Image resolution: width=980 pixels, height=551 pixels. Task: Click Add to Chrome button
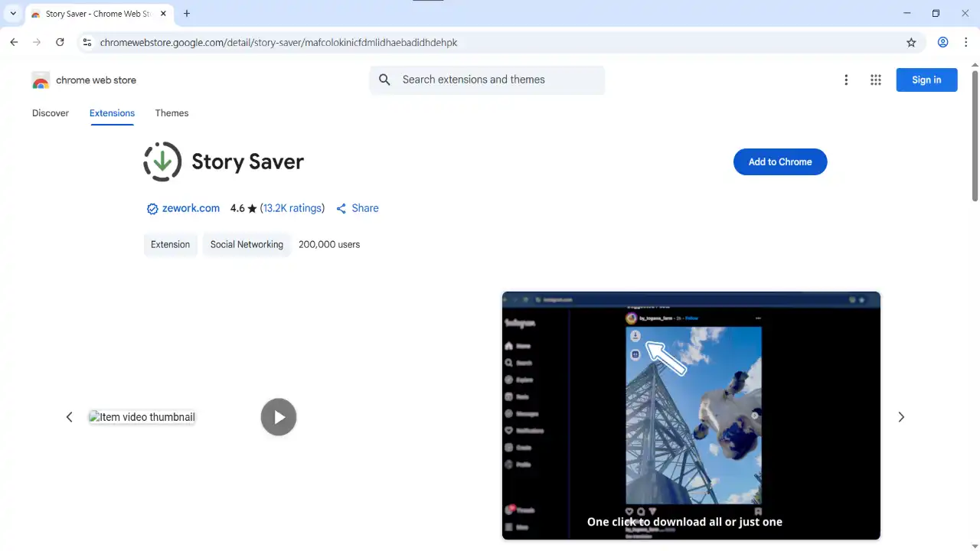pyautogui.click(x=779, y=161)
